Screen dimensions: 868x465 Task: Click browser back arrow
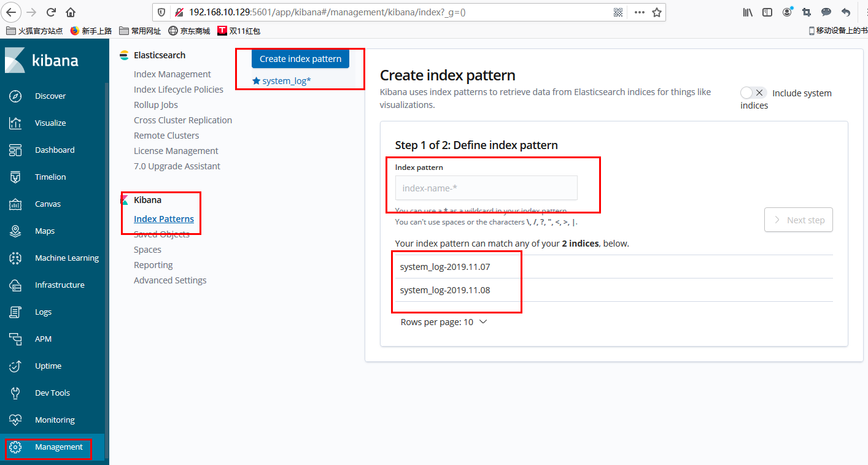(12, 12)
